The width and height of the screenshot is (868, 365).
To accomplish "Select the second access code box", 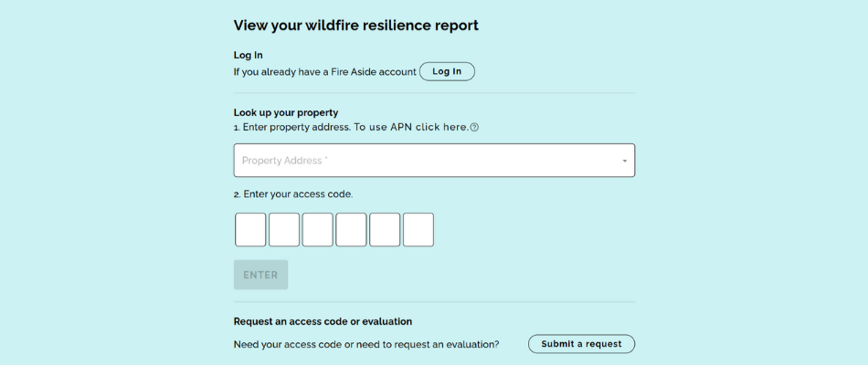I will (x=284, y=230).
